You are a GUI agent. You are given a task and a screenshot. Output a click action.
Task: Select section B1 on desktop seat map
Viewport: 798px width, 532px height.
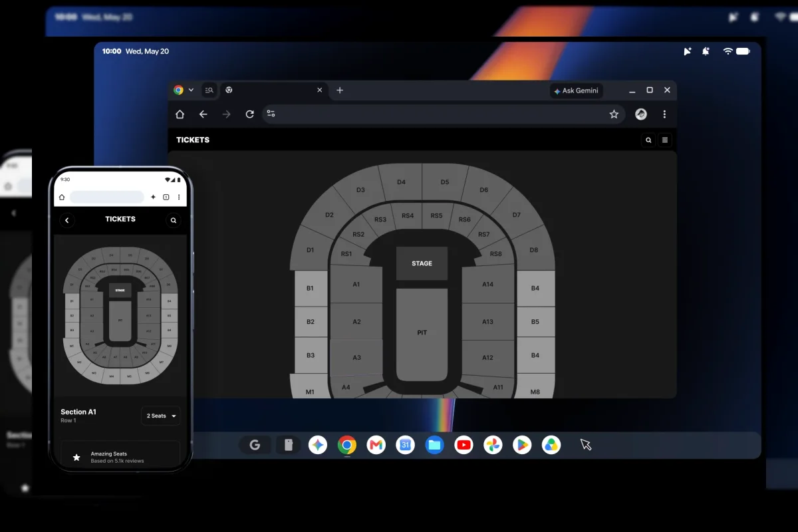(x=311, y=289)
